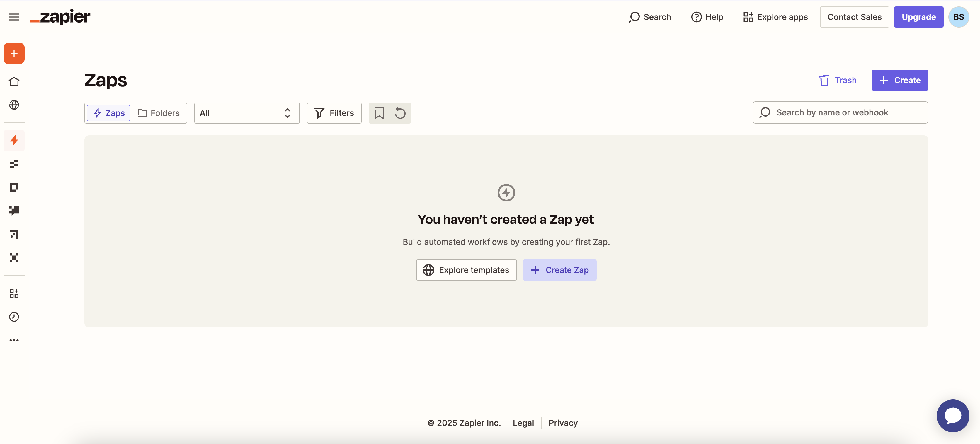The image size is (980, 444).
Task: Open the Tables icon in sidebar
Action: click(x=14, y=164)
